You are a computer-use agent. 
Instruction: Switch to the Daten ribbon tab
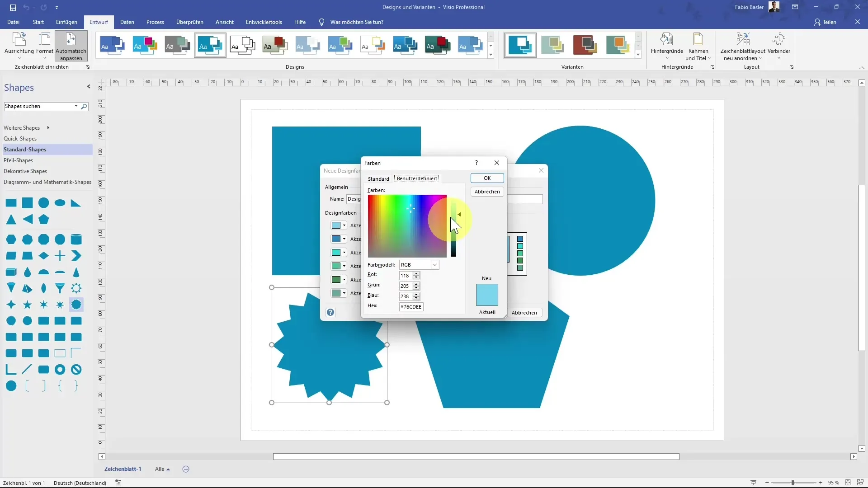point(127,22)
